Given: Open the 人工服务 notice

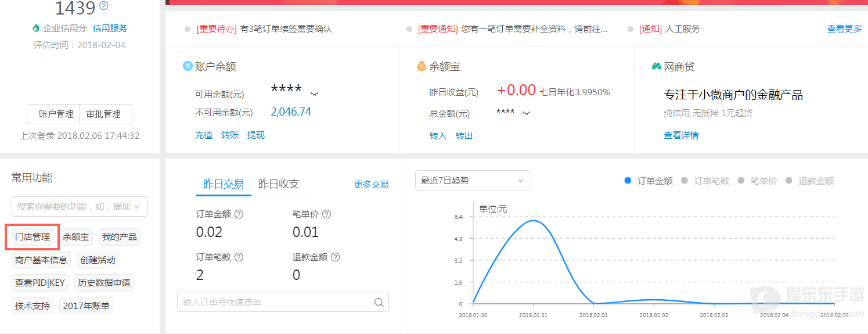Looking at the screenshot, I should point(669,28).
